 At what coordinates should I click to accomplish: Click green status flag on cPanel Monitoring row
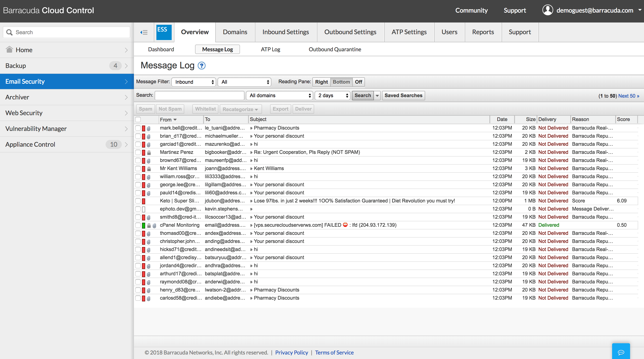click(144, 225)
